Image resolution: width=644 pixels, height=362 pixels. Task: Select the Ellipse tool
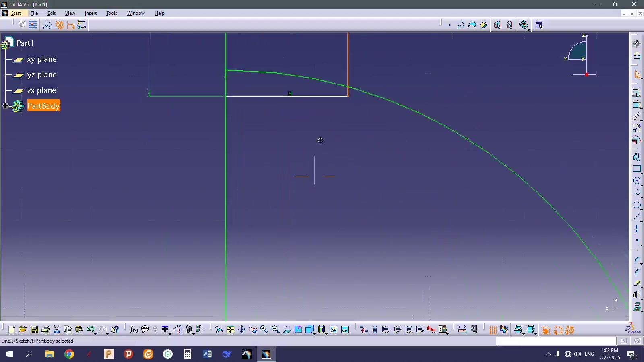636,205
